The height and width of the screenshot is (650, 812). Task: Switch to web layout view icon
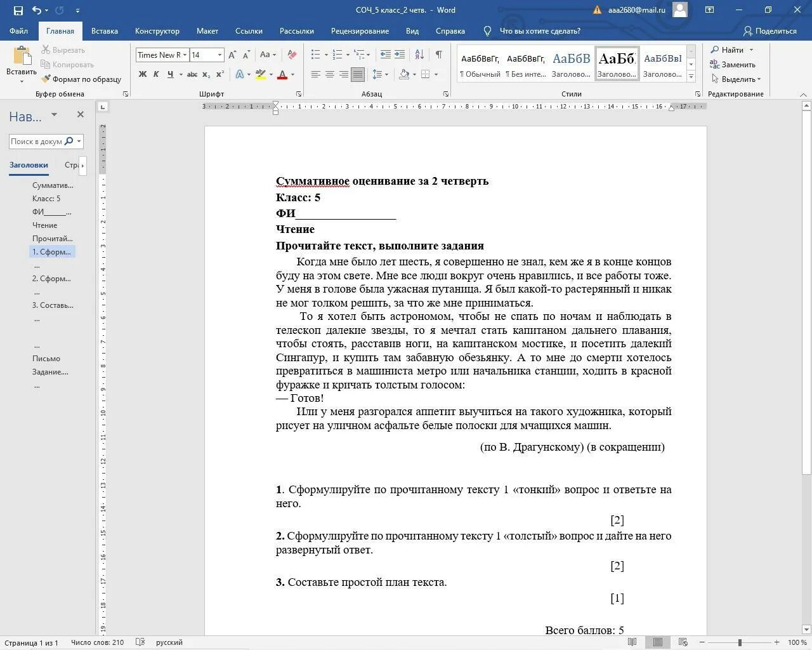click(683, 642)
